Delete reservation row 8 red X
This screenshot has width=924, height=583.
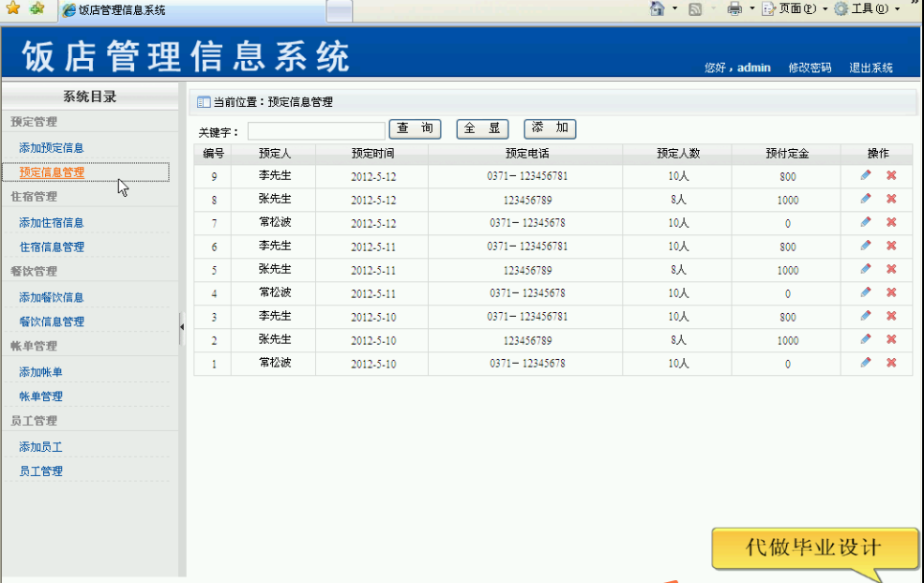pos(891,199)
